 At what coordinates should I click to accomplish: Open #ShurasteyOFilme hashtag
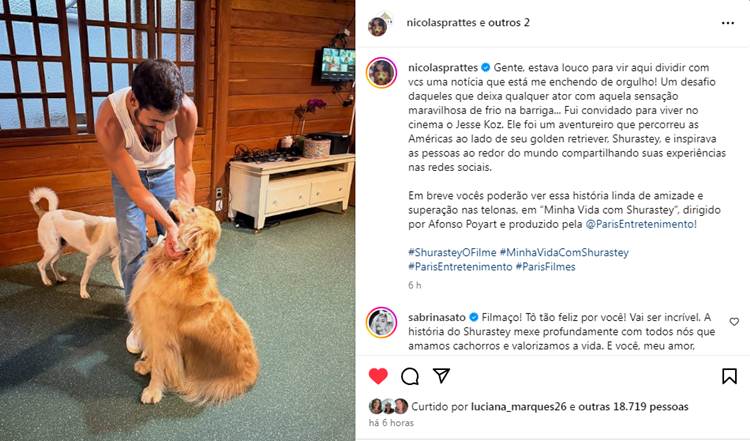452,253
